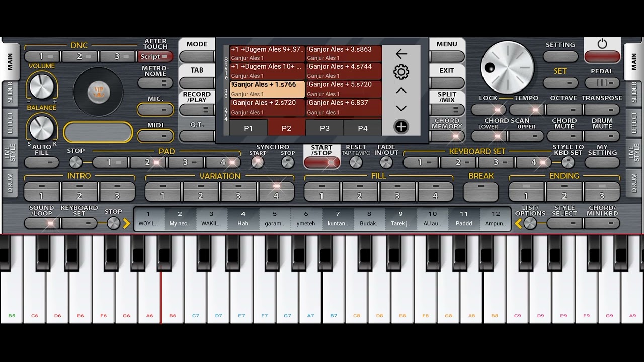Tap the TAB button
Screen dimensions: 644x362
click(x=197, y=83)
